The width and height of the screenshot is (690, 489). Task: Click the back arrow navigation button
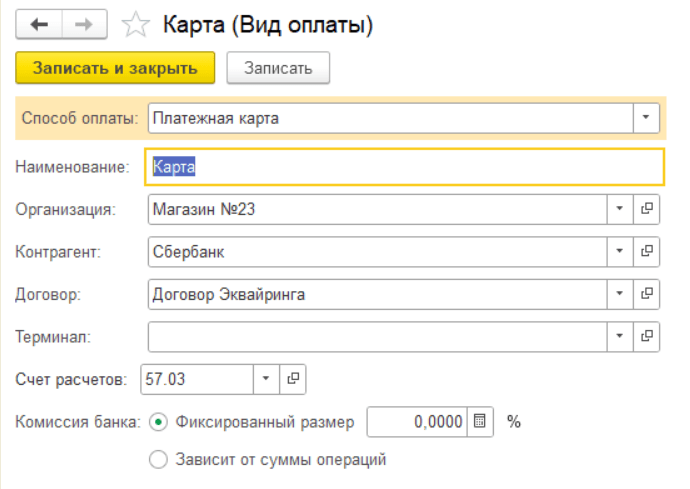(x=39, y=25)
